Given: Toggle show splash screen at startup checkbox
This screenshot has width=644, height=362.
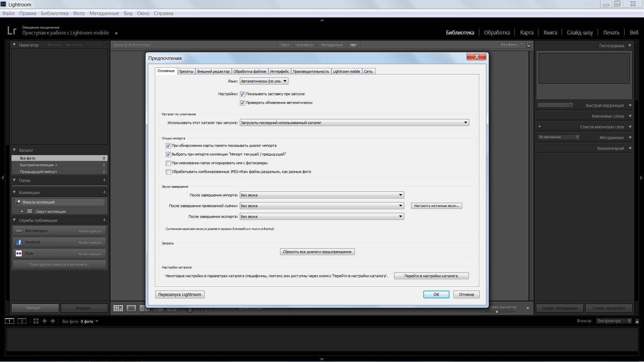Looking at the screenshot, I should 243,94.
